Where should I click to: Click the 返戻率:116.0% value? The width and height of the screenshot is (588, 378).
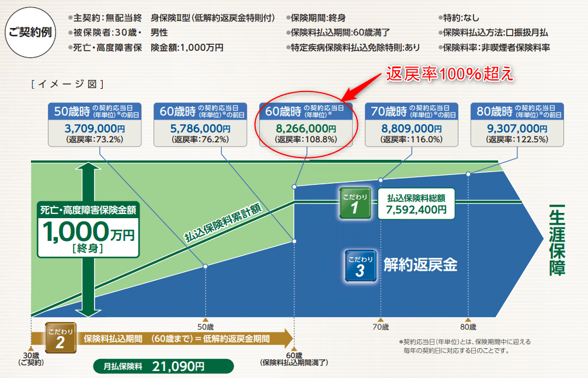pos(412,140)
